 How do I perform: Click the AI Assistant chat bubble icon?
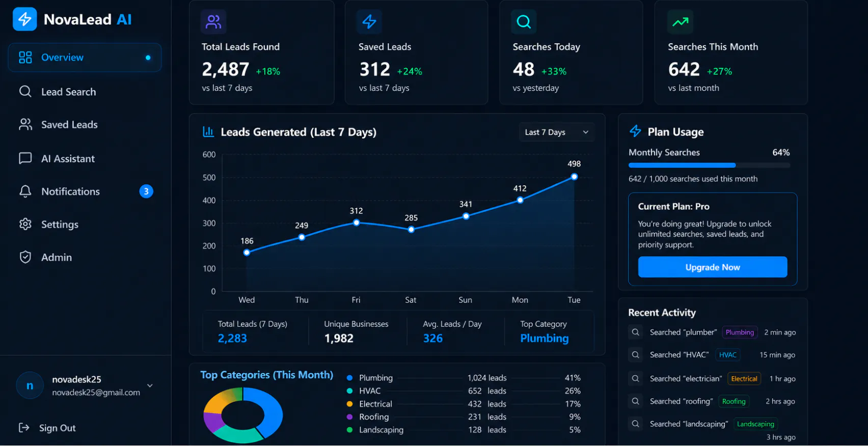tap(25, 158)
